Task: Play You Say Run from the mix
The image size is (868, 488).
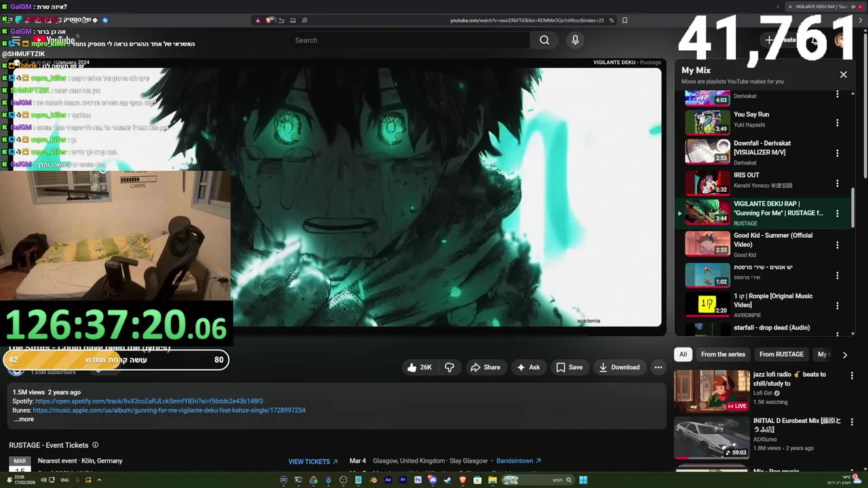Action: click(707, 122)
